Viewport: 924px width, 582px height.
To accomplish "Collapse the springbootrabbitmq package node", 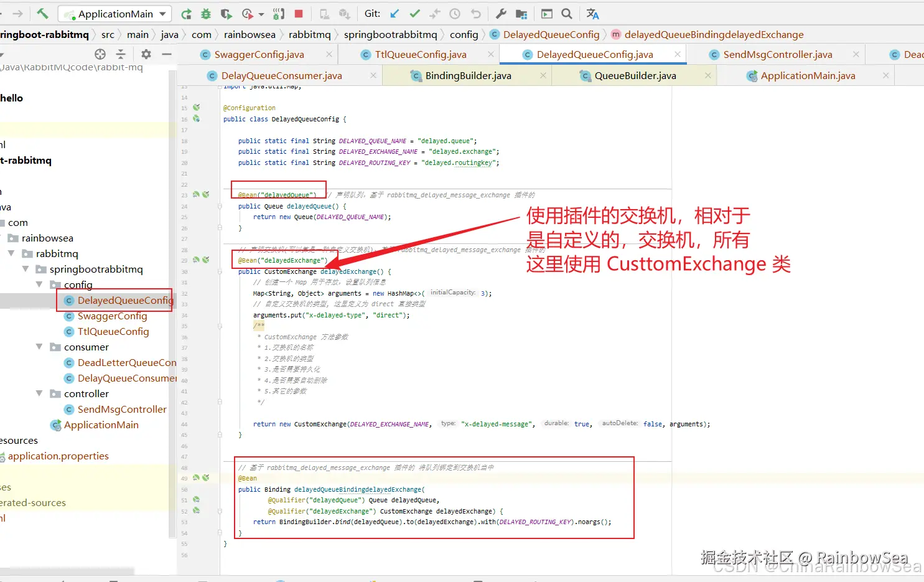I will point(26,269).
